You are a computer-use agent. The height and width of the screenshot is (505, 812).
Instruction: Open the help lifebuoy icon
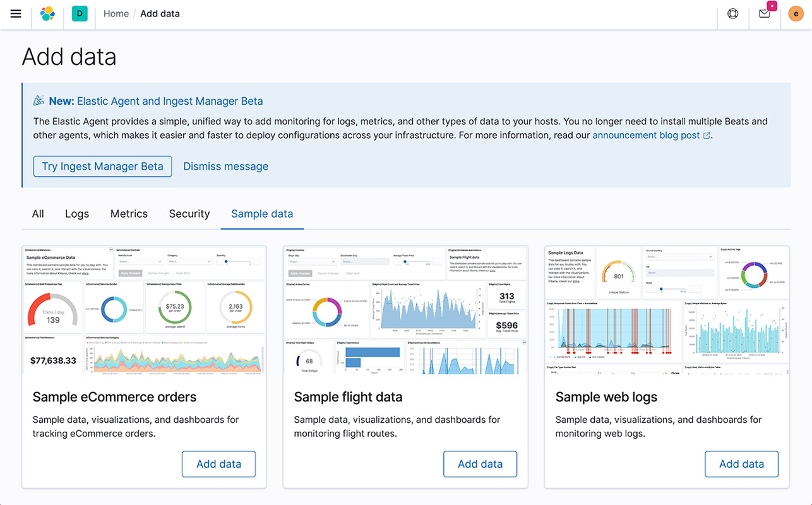tap(733, 13)
